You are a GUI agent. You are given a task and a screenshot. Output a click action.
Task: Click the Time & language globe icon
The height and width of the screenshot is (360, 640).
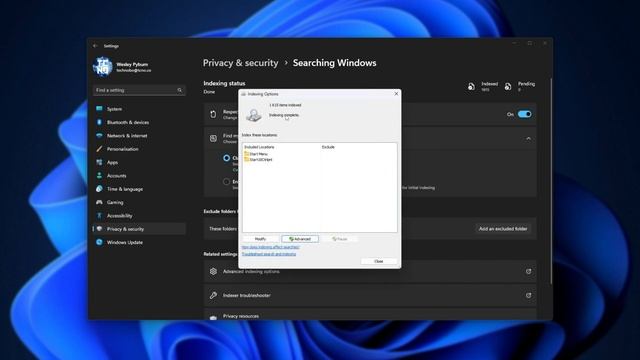pyautogui.click(x=99, y=189)
